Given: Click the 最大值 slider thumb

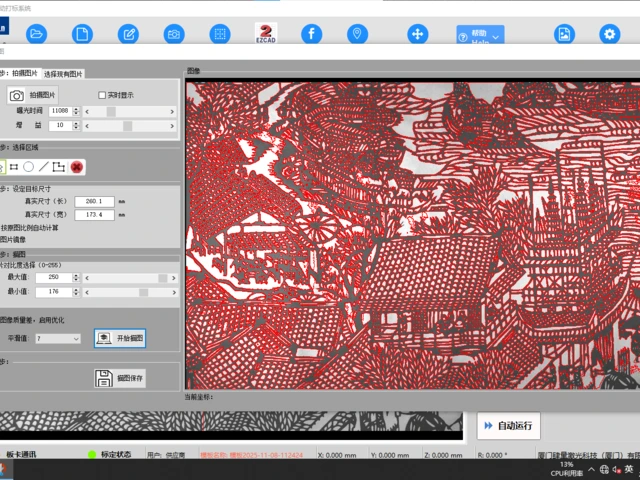Looking at the screenshot, I should click(162, 278).
